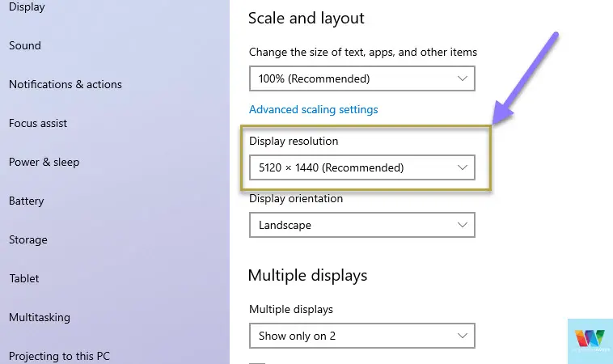Go to the Display settings page
Screen dimensions: 613x364
(x=27, y=7)
